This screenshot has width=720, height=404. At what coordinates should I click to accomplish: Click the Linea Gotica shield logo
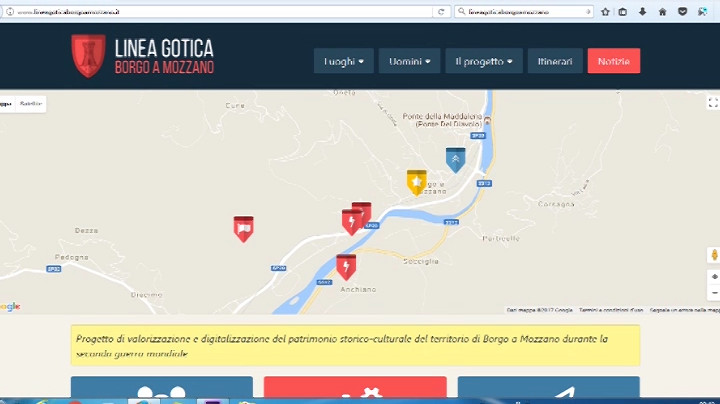pyautogui.click(x=88, y=56)
